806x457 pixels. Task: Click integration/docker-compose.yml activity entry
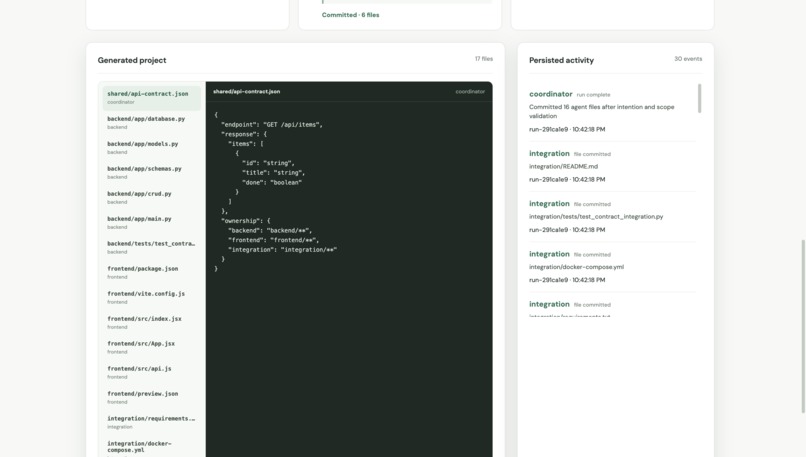point(612,267)
